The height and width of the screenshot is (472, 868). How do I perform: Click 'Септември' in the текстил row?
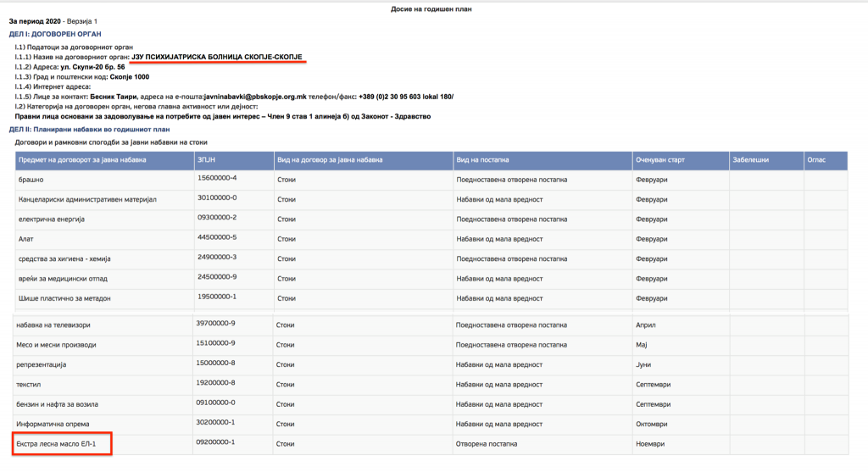coord(654,385)
